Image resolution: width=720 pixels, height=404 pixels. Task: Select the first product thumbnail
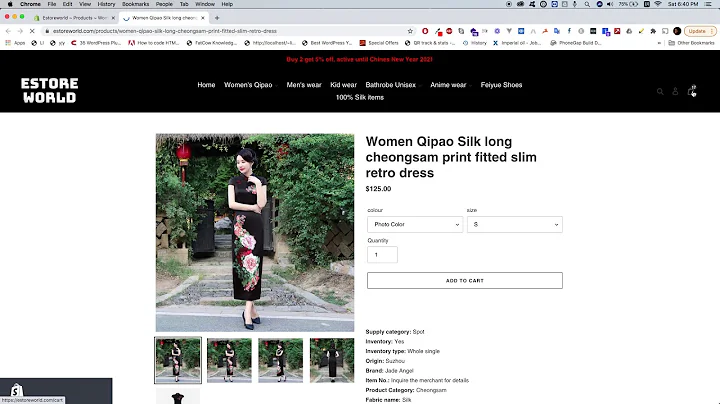178,360
